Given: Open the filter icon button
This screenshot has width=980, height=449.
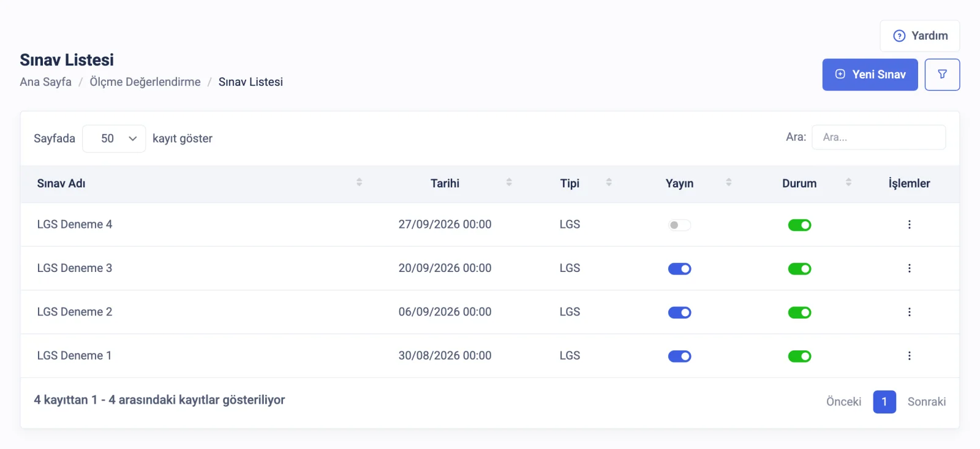Looking at the screenshot, I should click(942, 75).
